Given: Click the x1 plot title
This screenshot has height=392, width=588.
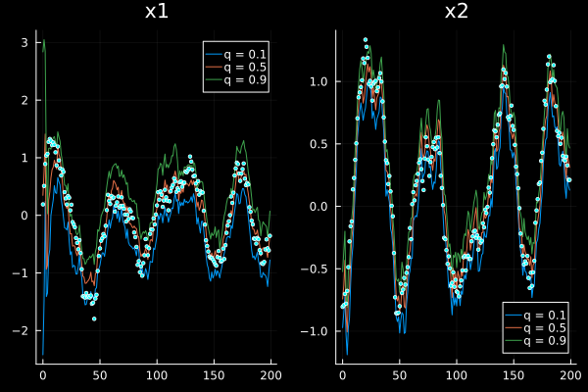Looking at the screenshot, I should coord(157,12).
